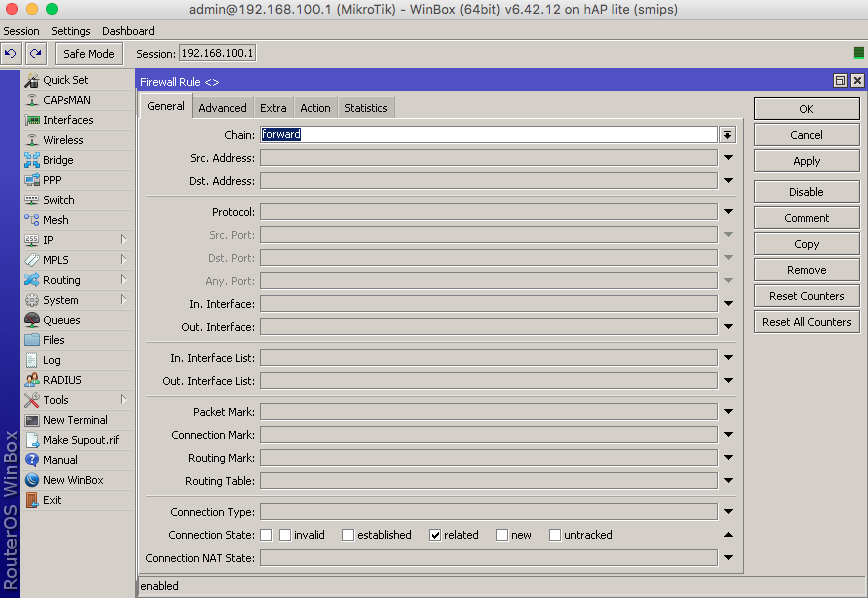Image resolution: width=868 pixels, height=598 pixels.
Task: Open the Dashboard menu
Action: coord(128,31)
